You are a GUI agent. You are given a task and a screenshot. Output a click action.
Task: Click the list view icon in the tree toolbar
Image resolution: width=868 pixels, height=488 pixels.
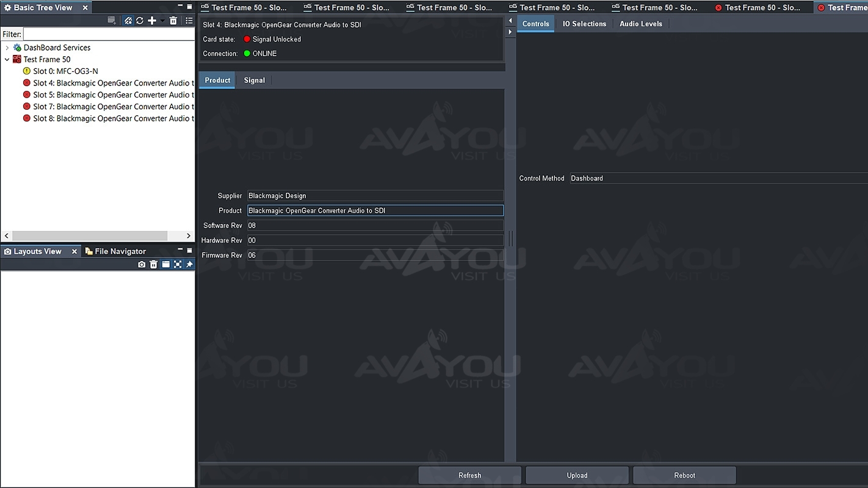click(189, 21)
